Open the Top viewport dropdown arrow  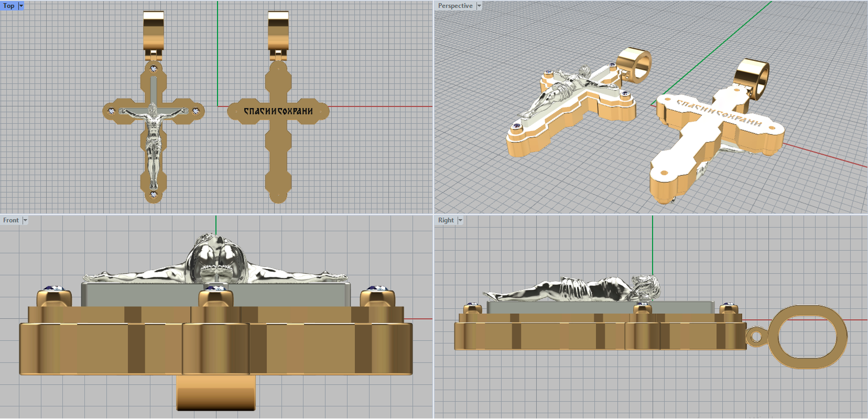click(21, 5)
